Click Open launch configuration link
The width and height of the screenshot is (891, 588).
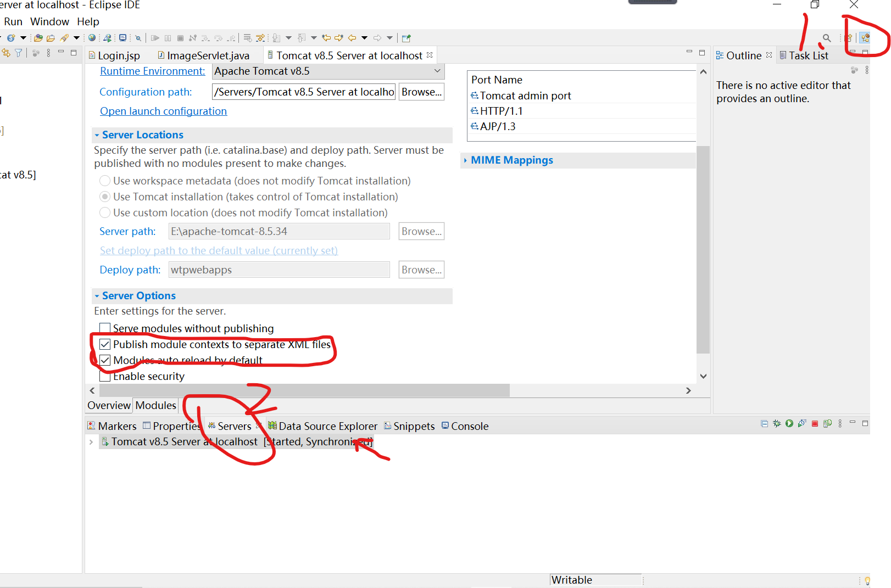[x=163, y=111]
